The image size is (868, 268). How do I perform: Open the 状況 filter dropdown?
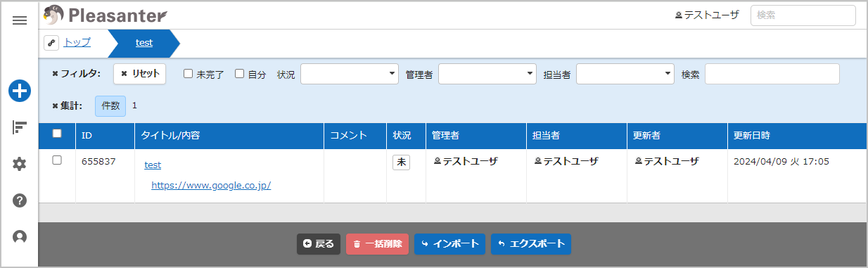pos(350,74)
